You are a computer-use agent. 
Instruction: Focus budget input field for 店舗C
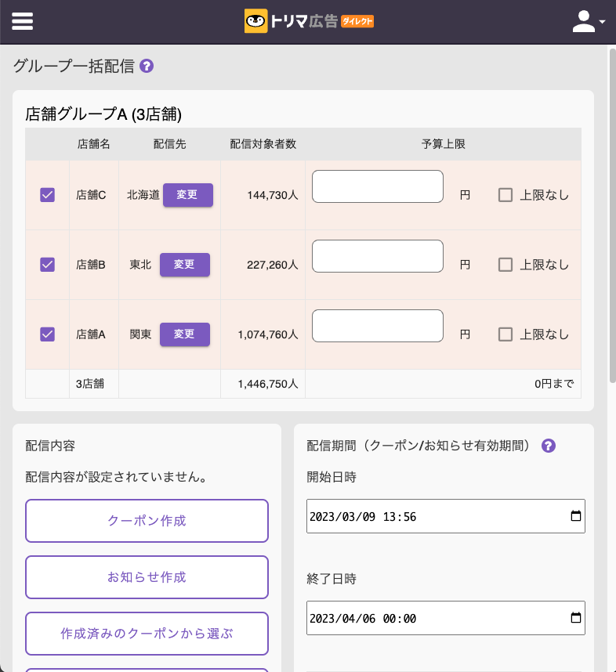(378, 186)
